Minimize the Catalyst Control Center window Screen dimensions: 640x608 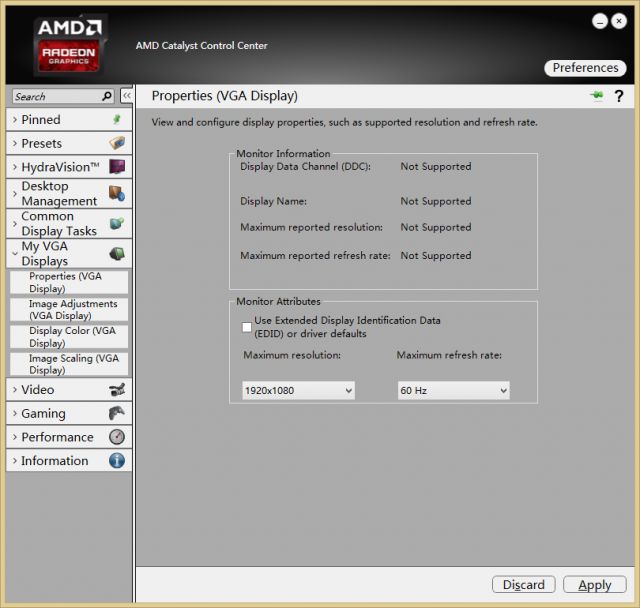point(600,21)
